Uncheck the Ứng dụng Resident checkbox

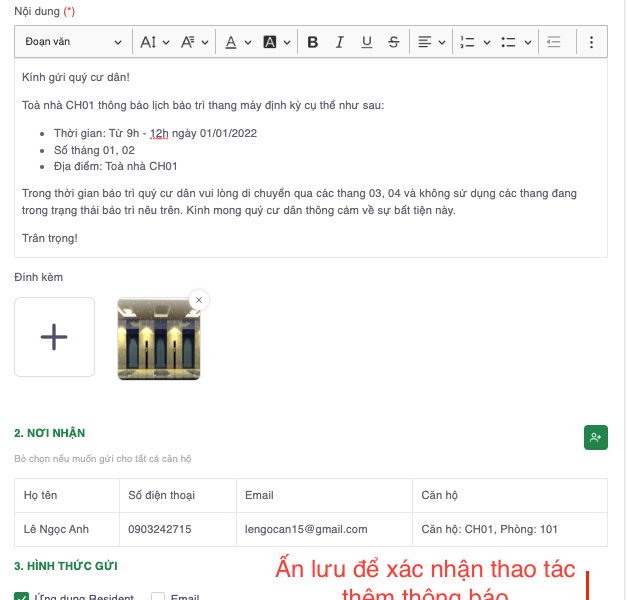tap(22, 597)
